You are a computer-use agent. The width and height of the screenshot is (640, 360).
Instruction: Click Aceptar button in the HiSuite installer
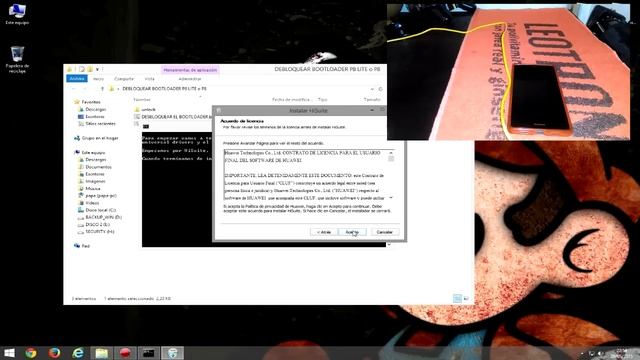(x=352, y=232)
